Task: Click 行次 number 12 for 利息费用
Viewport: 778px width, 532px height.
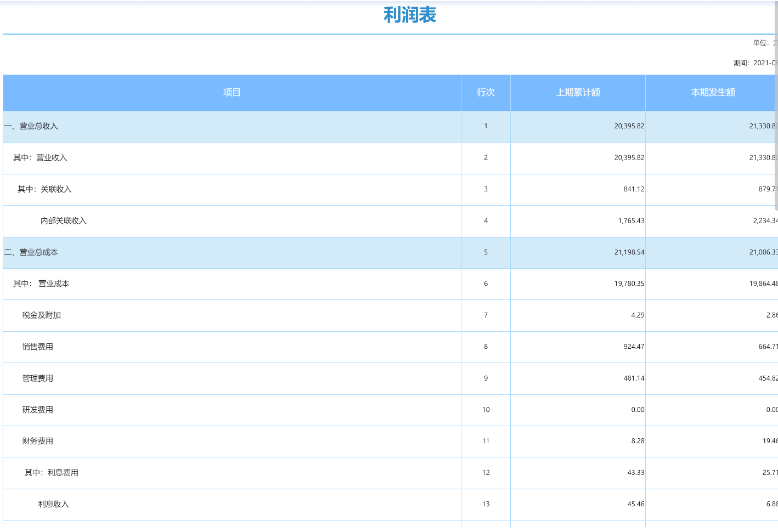Action: tap(486, 473)
